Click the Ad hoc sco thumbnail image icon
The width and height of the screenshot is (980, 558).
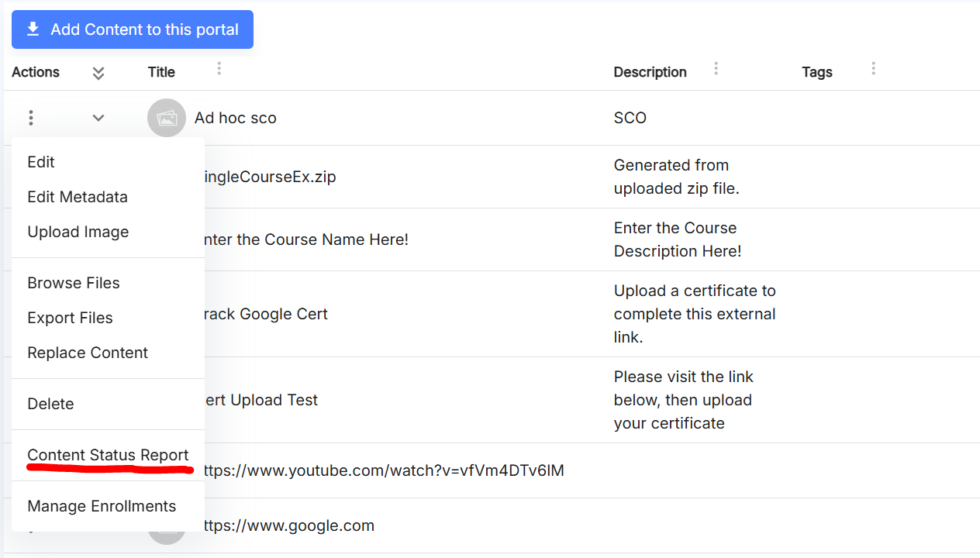pos(167,118)
